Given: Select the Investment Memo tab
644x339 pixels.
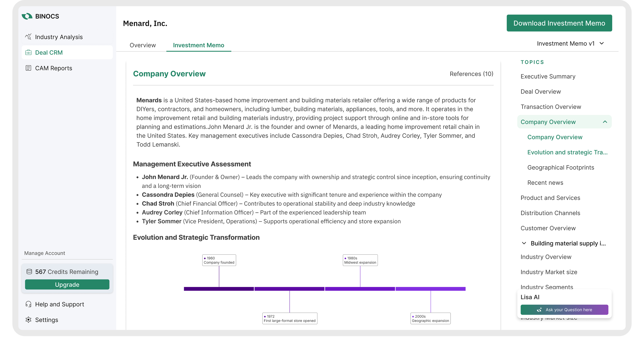Looking at the screenshot, I should point(198,45).
